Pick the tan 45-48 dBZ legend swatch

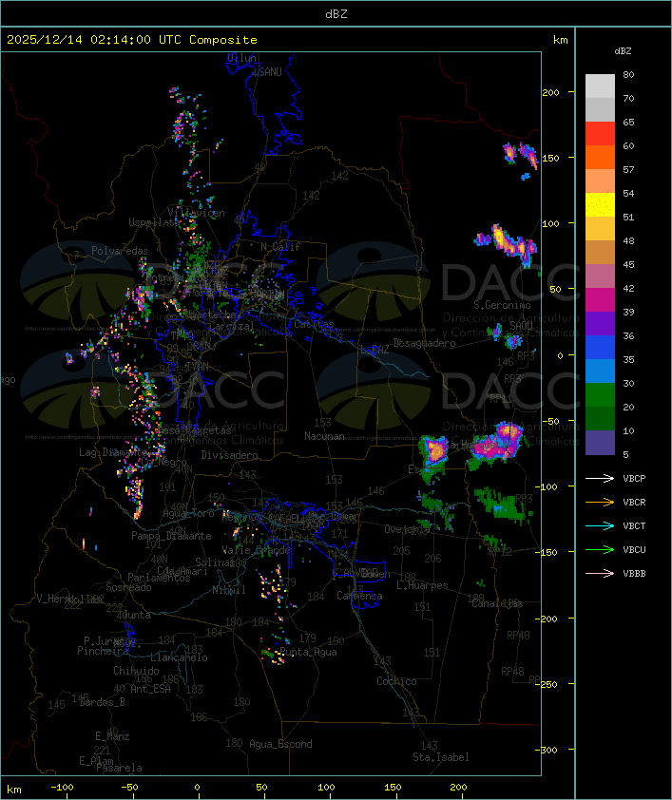600,252
